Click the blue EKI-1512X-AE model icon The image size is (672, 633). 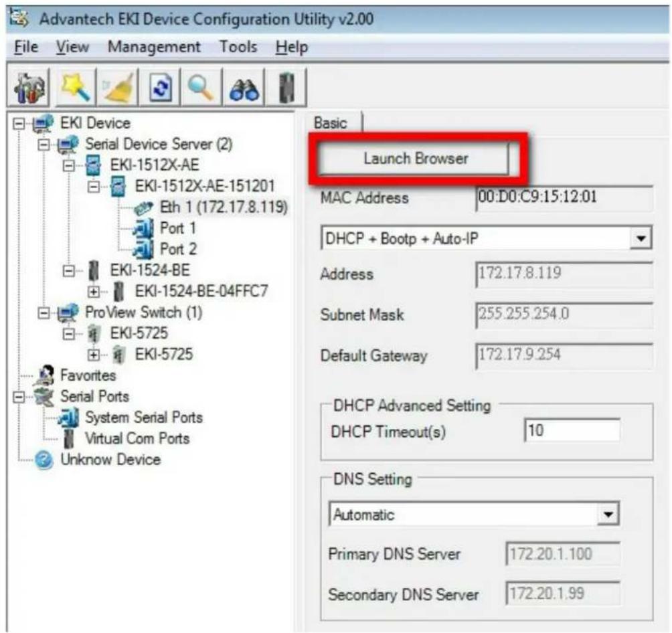[93, 165]
